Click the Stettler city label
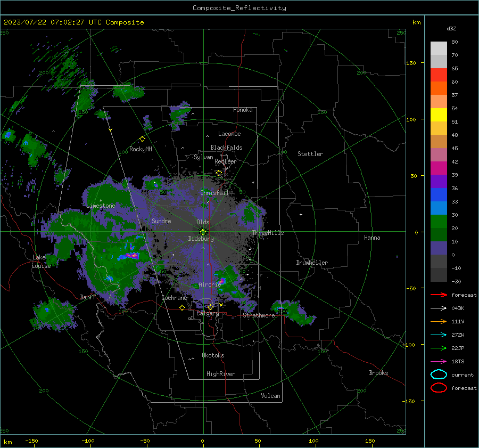This screenshot has height=448, width=479. tap(310, 154)
